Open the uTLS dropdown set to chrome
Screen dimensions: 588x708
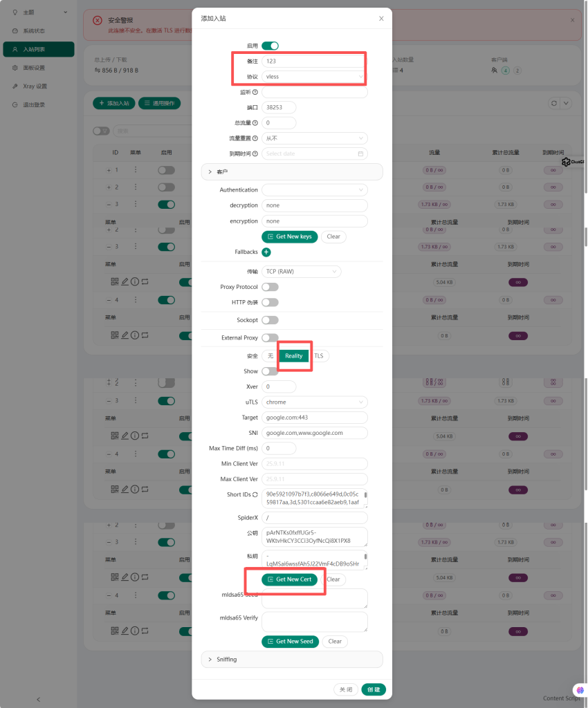[x=315, y=402]
